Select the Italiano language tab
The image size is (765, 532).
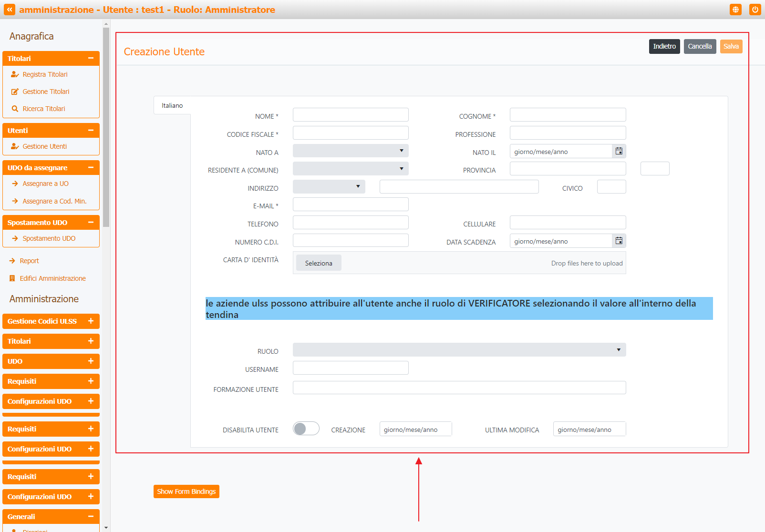pyautogui.click(x=172, y=105)
